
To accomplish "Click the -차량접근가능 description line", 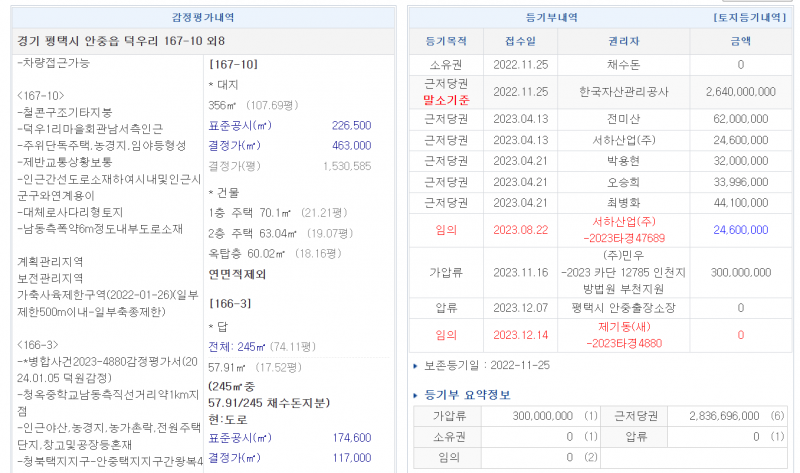I will tap(54, 63).
